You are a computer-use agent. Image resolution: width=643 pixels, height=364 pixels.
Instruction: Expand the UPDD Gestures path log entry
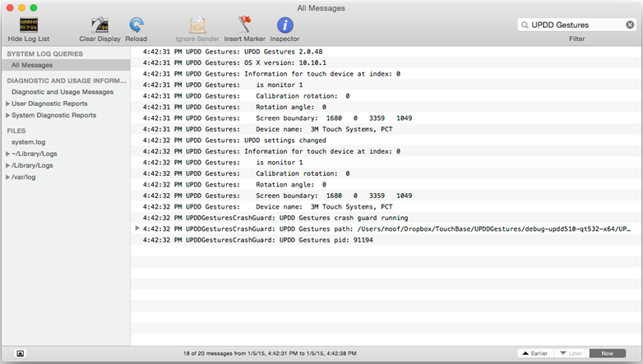tap(137, 228)
